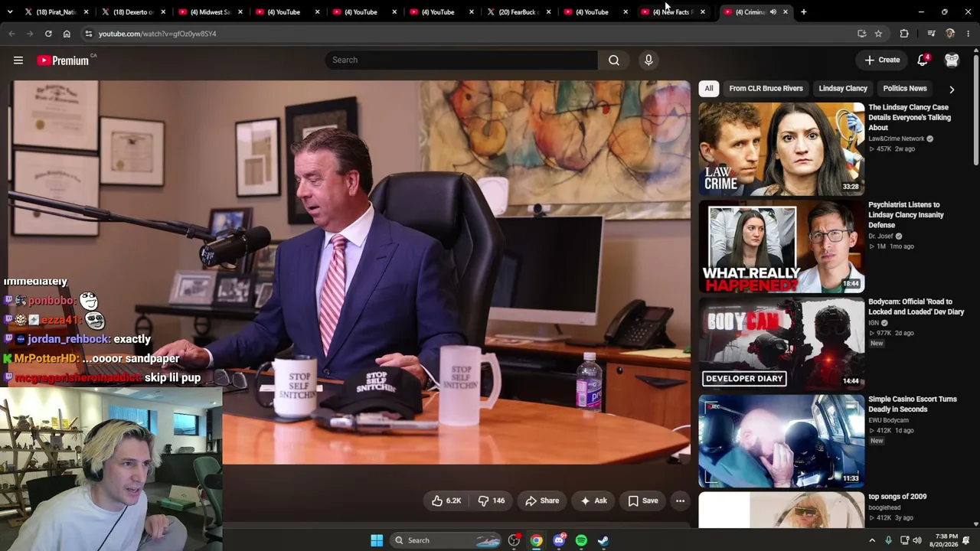
Task: Click the top songs of 2009 title
Action: (x=897, y=497)
